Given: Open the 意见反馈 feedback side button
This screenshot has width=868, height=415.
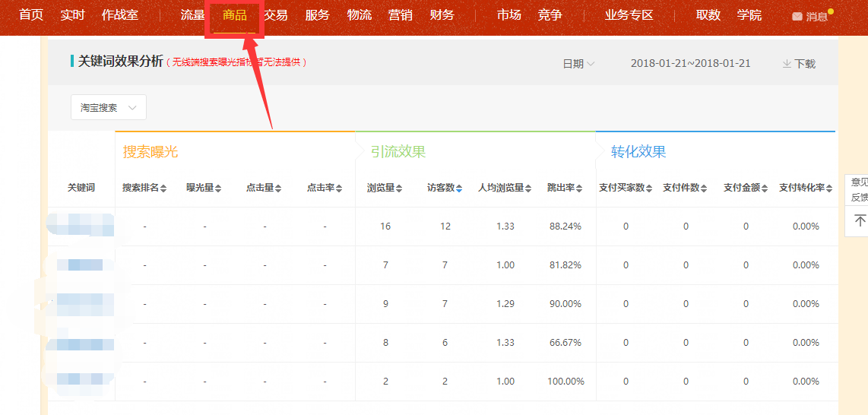Looking at the screenshot, I should click(x=859, y=189).
